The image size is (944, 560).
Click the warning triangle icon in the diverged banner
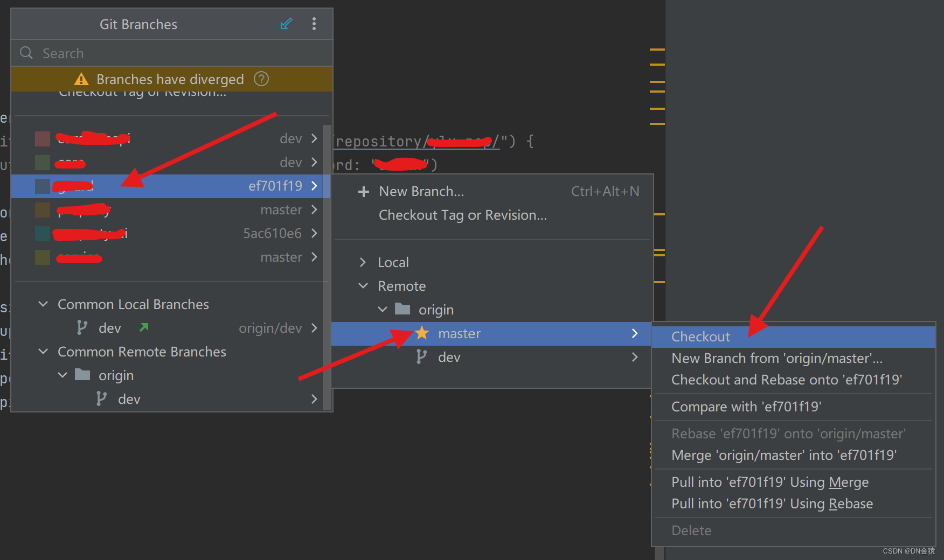pyautogui.click(x=81, y=80)
